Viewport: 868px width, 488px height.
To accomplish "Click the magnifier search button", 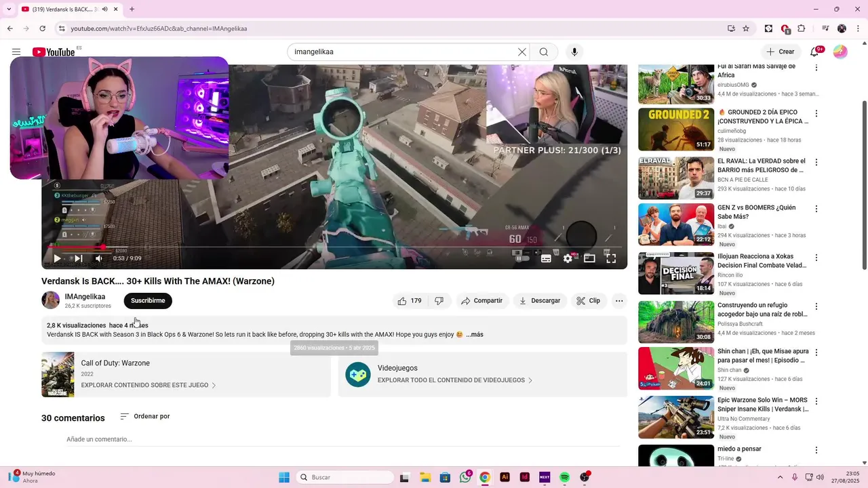I will point(544,52).
